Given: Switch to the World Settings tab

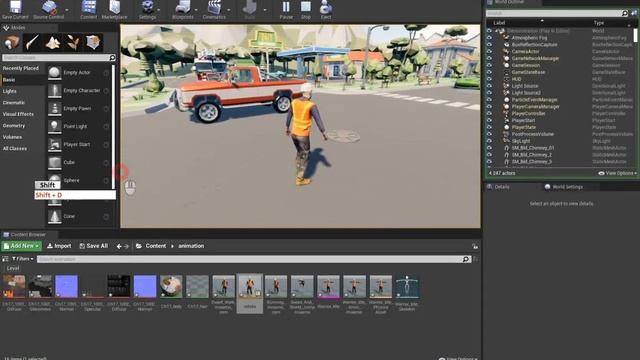Looking at the screenshot, I should coord(564,187).
